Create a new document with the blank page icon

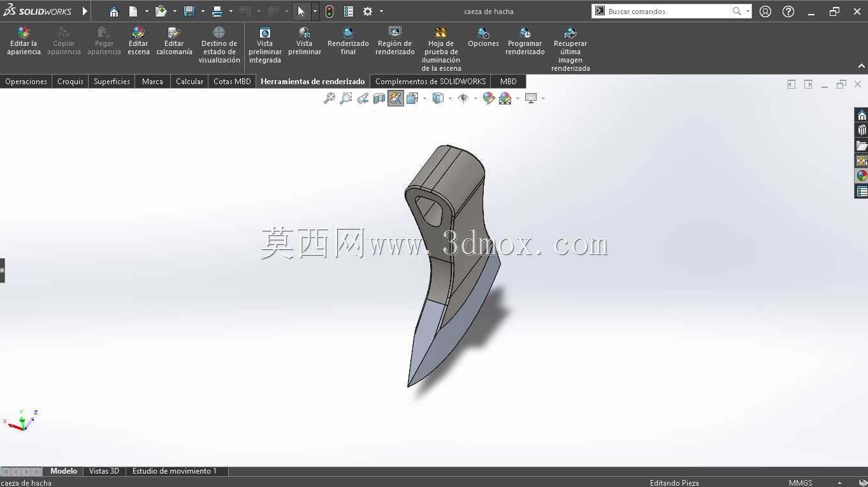133,11
